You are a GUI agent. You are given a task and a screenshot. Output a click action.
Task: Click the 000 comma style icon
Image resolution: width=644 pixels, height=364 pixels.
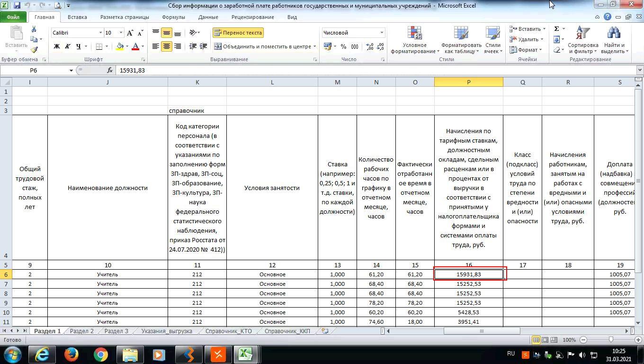pyautogui.click(x=354, y=46)
